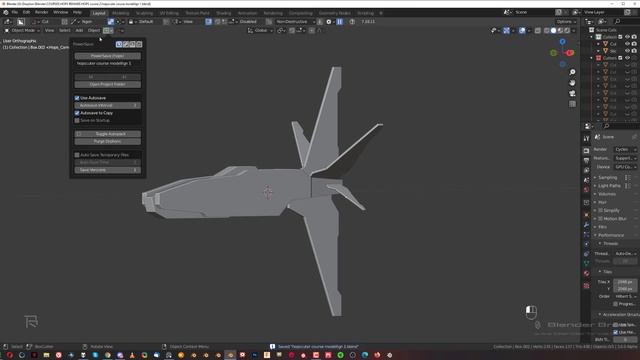Open the Render menu
The image size is (640, 360).
tap(41, 13)
